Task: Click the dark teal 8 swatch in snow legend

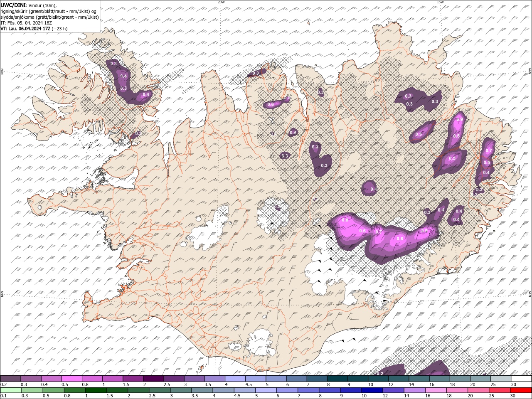Action: (x=337, y=379)
